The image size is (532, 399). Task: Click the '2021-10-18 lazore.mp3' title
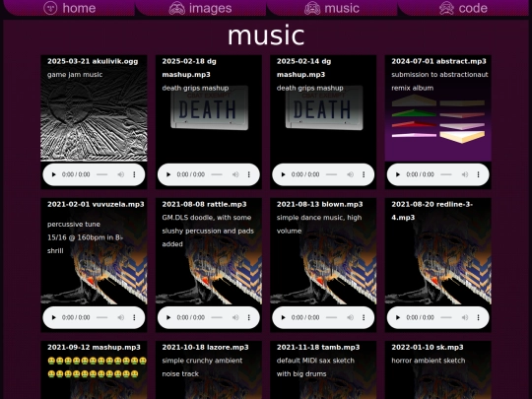pos(205,348)
